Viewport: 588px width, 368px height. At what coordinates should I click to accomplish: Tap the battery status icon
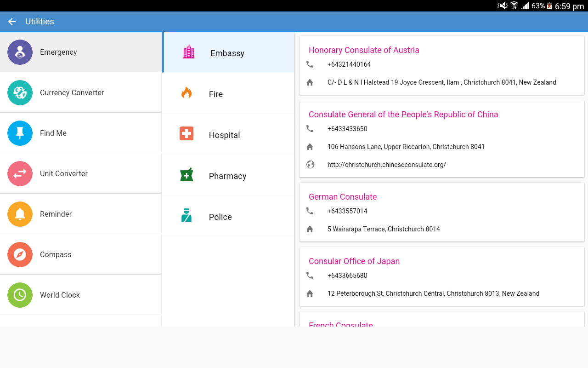click(x=549, y=6)
